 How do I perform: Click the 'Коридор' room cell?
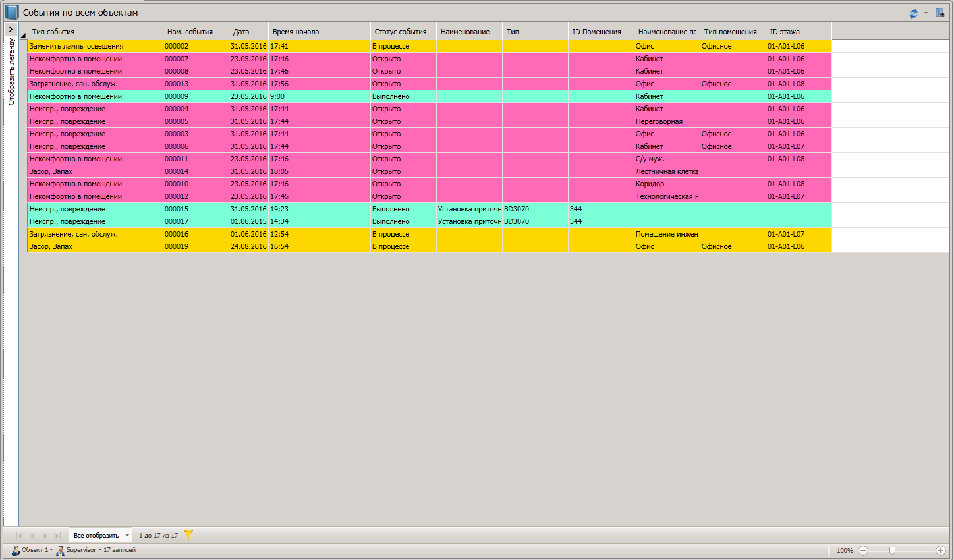click(x=667, y=184)
